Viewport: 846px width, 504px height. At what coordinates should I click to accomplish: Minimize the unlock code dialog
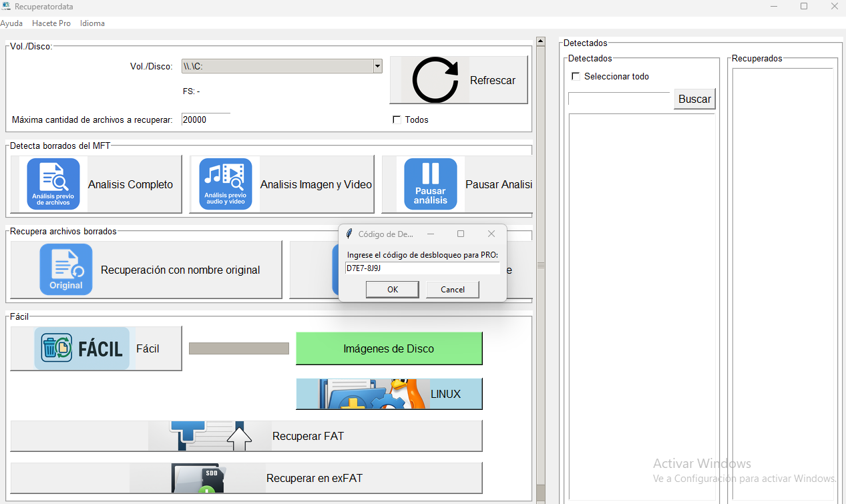[431, 234]
